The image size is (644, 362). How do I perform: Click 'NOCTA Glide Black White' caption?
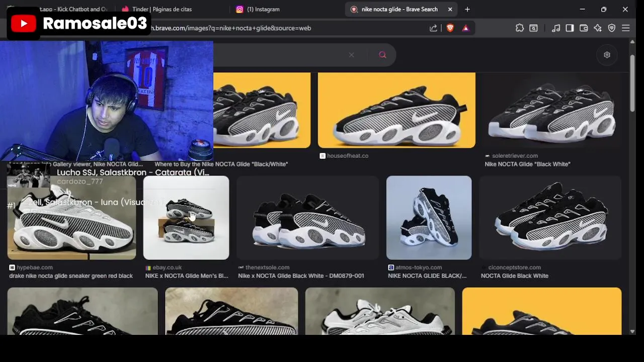(515, 276)
